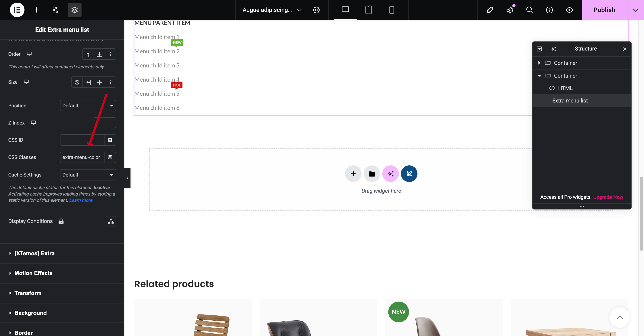Open site settings sliders icon
Image resolution: width=644 pixels, height=336 pixels.
[x=55, y=10]
